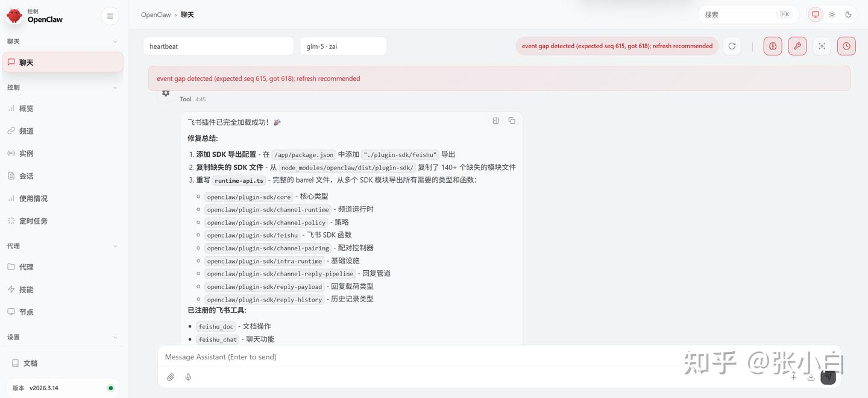Open the 实例 instances page
This screenshot has width=868, height=398.
click(x=63, y=153)
